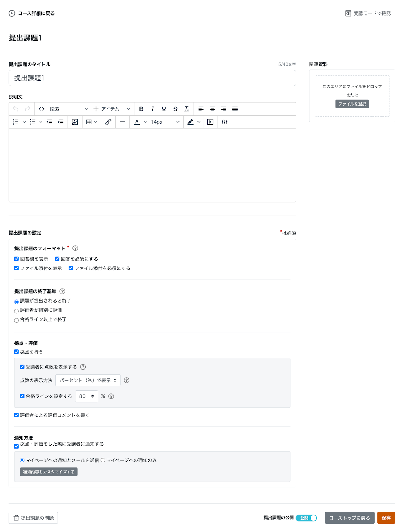The image size is (406, 532).
Task: Expand highlight color picker arrow
Action: pos(199,122)
